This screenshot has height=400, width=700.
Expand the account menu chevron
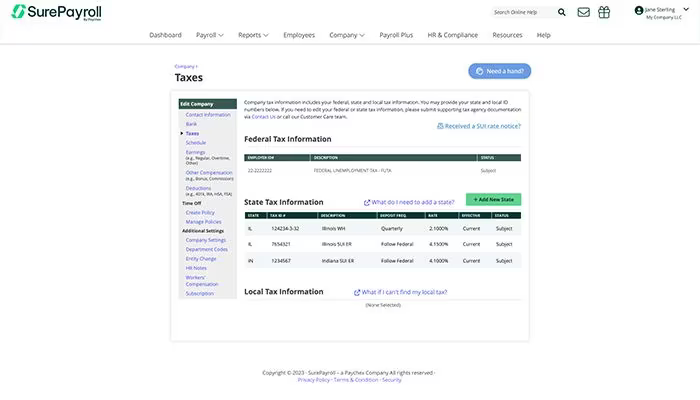pos(686,9)
